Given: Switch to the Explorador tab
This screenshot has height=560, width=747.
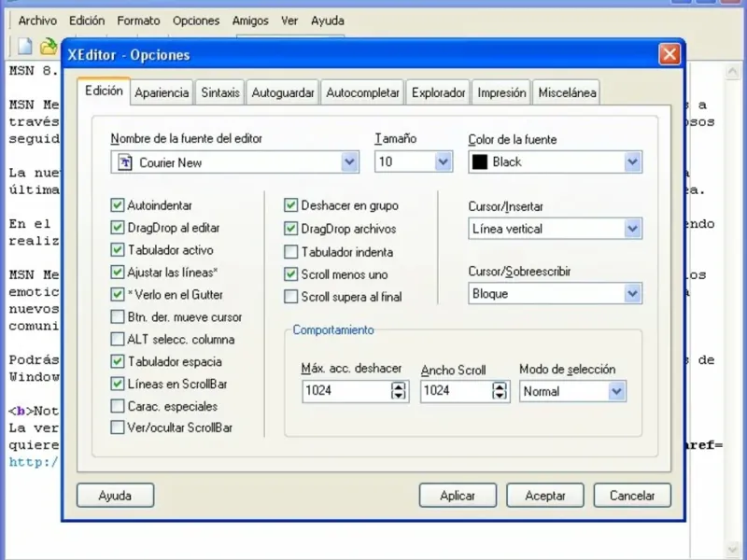Looking at the screenshot, I should 438,92.
